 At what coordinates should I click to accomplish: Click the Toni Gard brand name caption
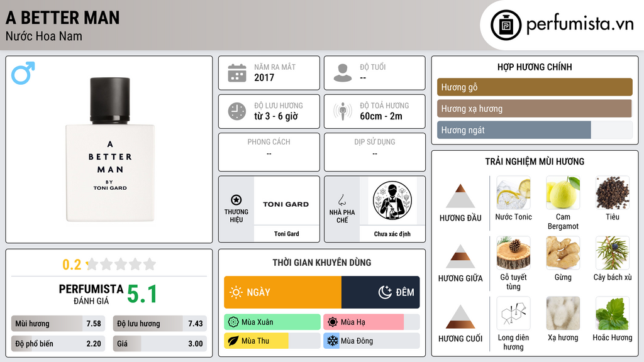point(287,234)
